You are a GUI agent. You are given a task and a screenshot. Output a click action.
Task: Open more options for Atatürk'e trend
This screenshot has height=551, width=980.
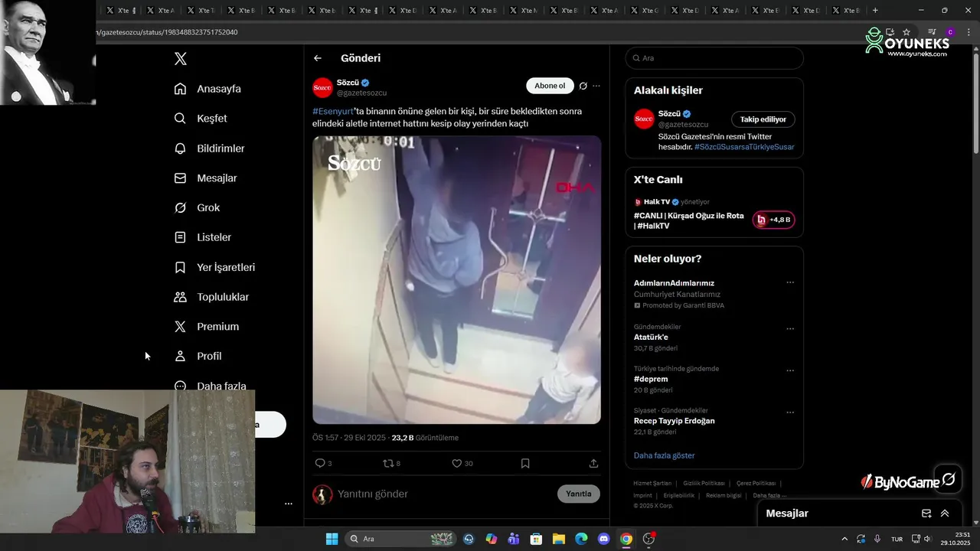790,329
